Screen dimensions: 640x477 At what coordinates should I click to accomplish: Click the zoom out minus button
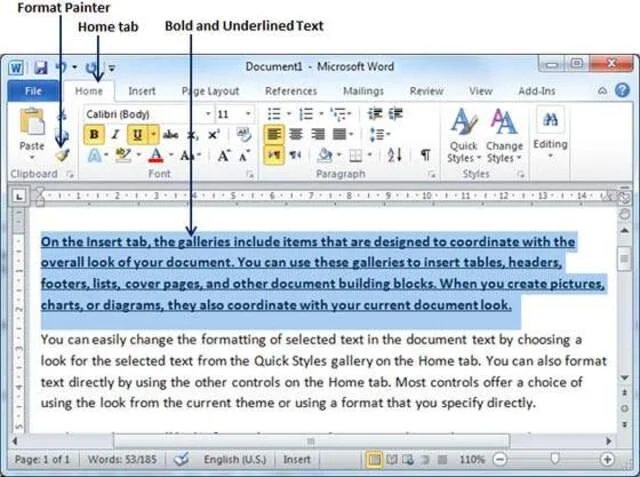click(x=500, y=459)
